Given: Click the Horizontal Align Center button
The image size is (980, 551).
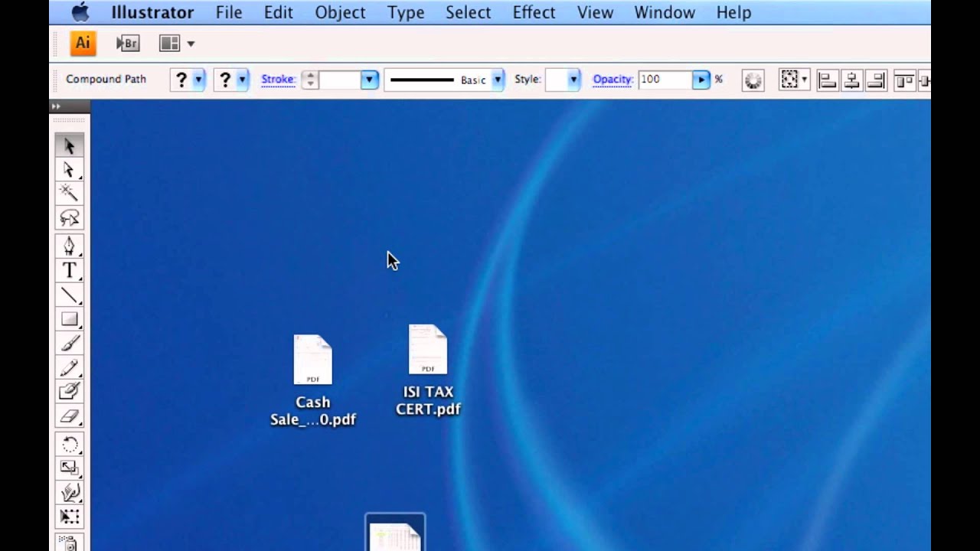Looking at the screenshot, I should (851, 80).
